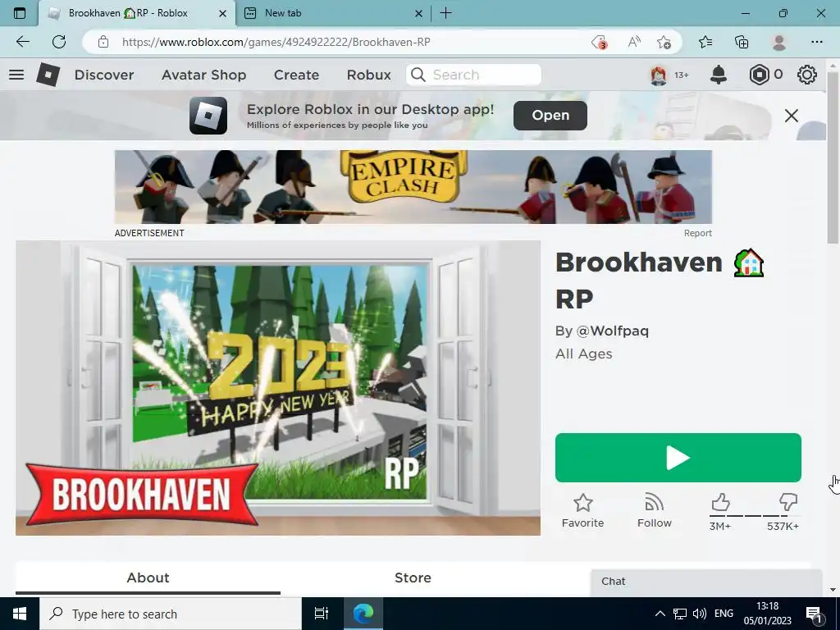Switch to the About tab

[x=148, y=578]
